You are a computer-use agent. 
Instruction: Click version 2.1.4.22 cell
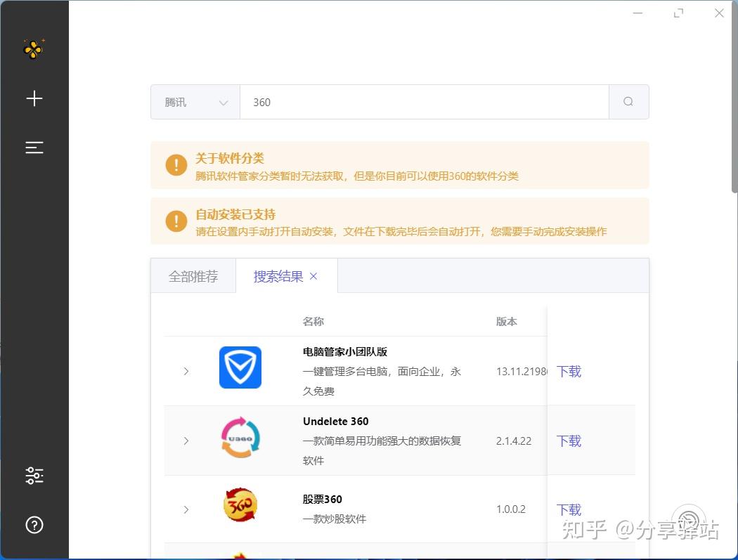pyautogui.click(x=514, y=441)
